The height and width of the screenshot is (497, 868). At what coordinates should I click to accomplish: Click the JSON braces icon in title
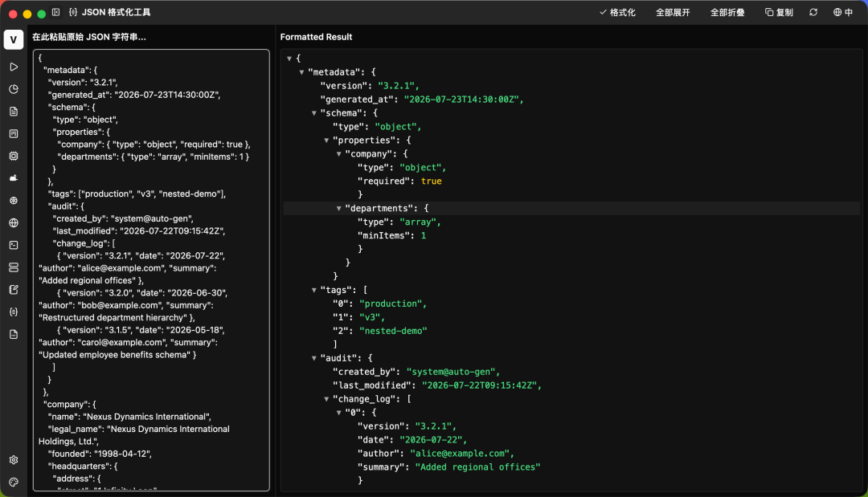point(73,12)
